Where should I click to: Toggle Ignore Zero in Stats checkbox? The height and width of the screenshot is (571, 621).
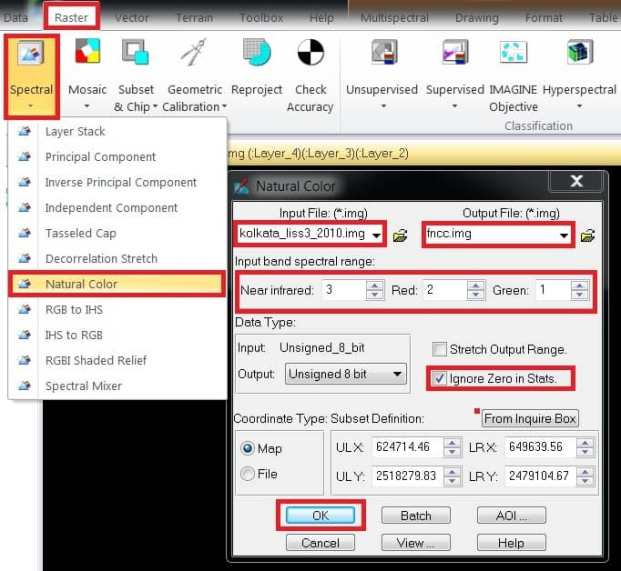[439, 379]
